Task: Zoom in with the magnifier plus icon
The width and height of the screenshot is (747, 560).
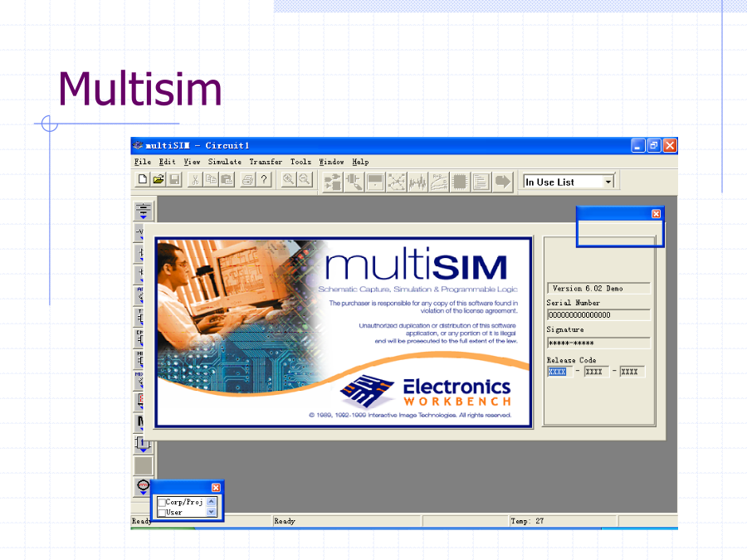Action: tap(288, 179)
